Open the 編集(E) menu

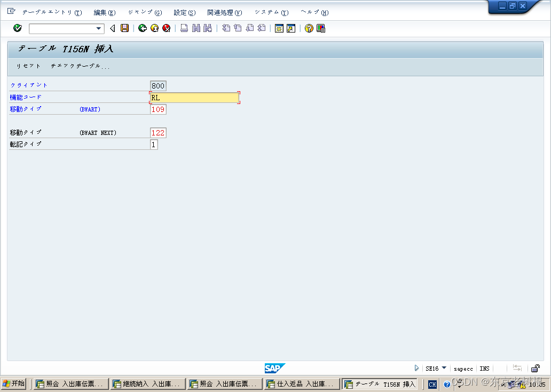coord(104,13)
